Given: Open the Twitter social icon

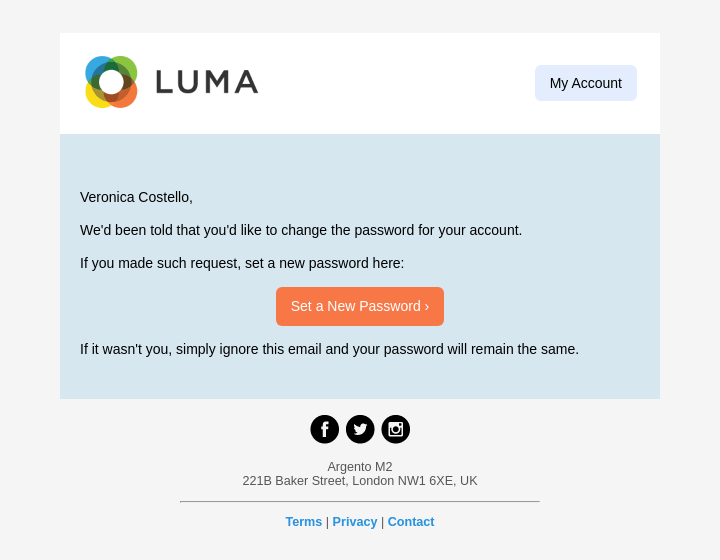Looking at the screenshot, I should pos(360,429).
